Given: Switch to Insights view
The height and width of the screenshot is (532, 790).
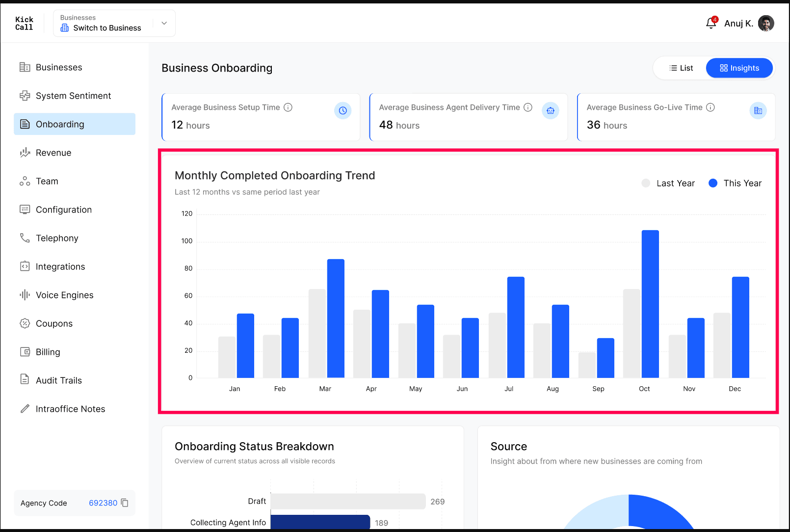Looking at the screenshot, I should [x=739, y=68].
